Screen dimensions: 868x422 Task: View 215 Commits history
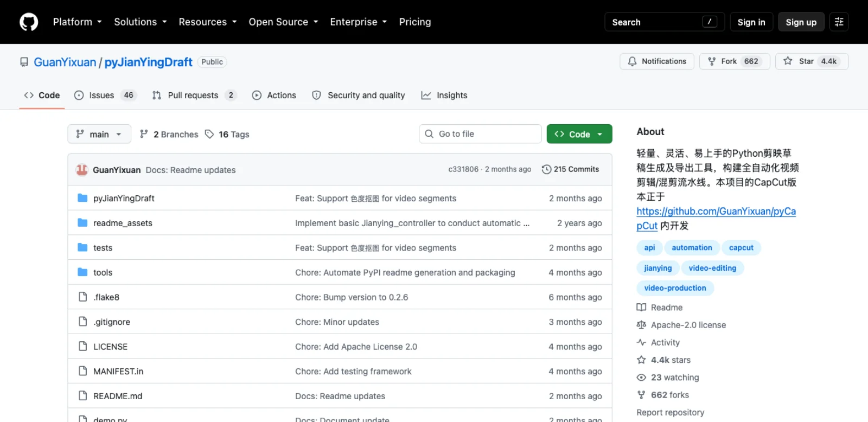(570, 169)
